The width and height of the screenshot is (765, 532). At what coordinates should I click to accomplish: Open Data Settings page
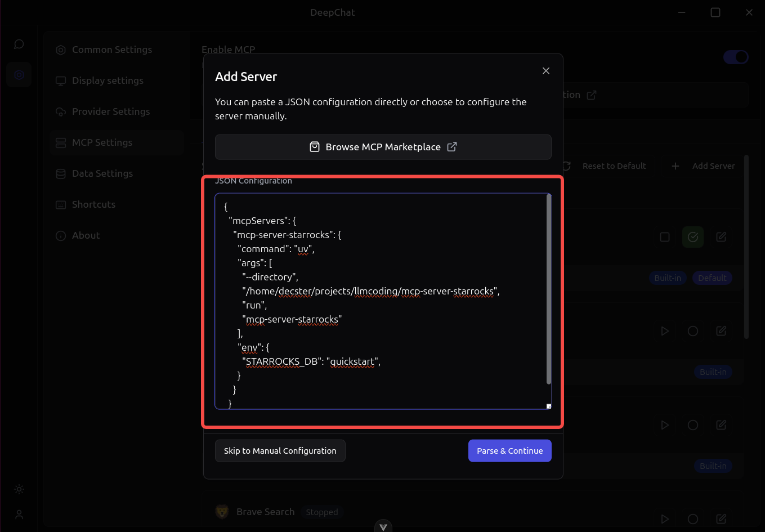(117, 174)
